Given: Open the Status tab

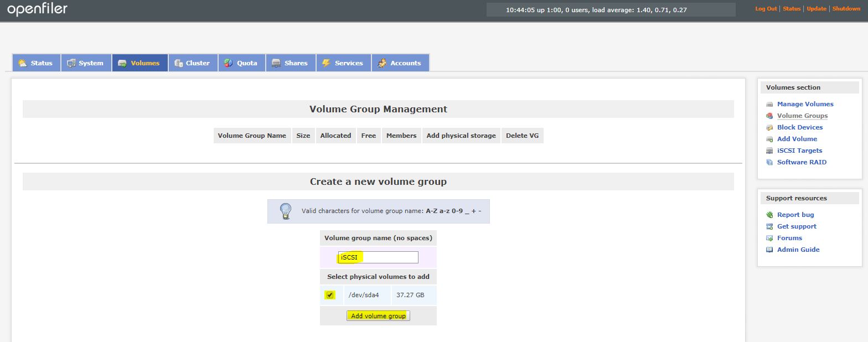Looking at the screenshot, I should point(36,63).
